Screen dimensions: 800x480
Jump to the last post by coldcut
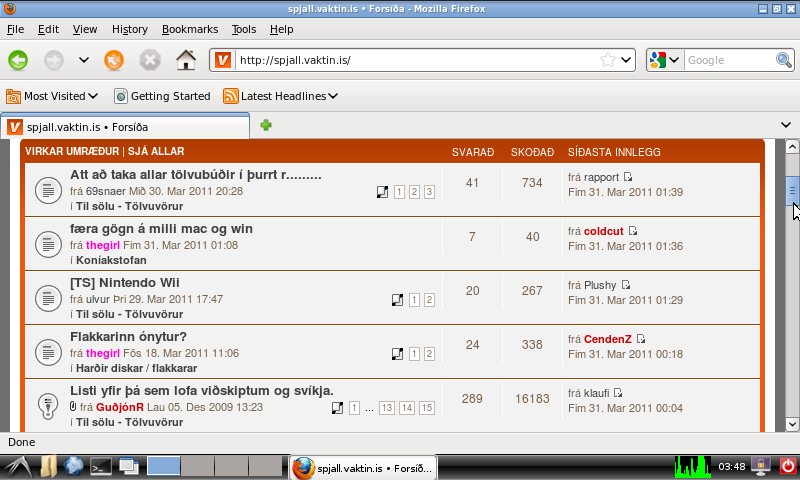click(x=633, y=231)
